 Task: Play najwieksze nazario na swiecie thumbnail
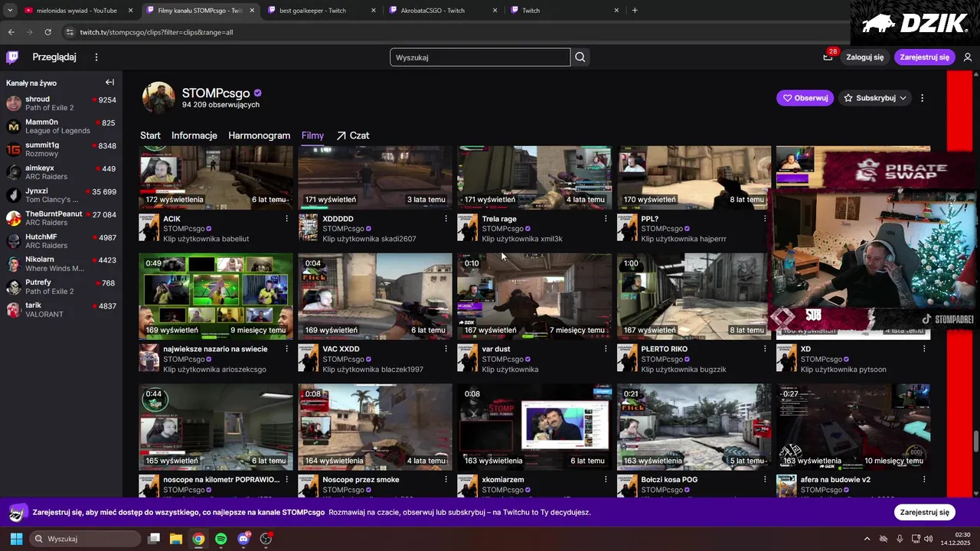[216, 296]
